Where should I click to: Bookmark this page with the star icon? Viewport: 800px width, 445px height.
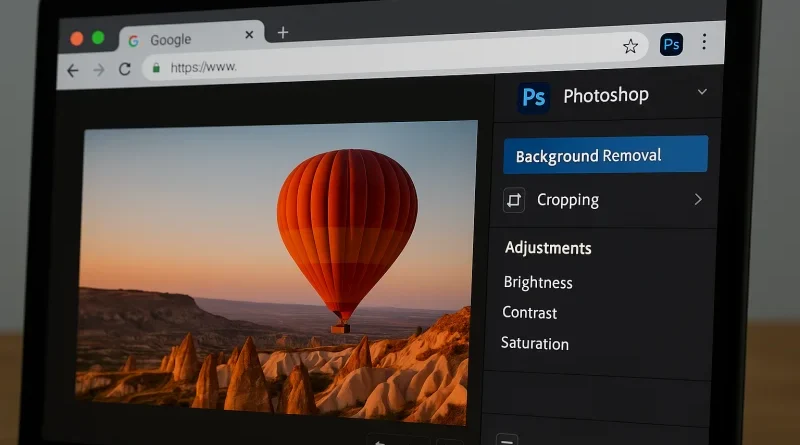click(630, 46)
